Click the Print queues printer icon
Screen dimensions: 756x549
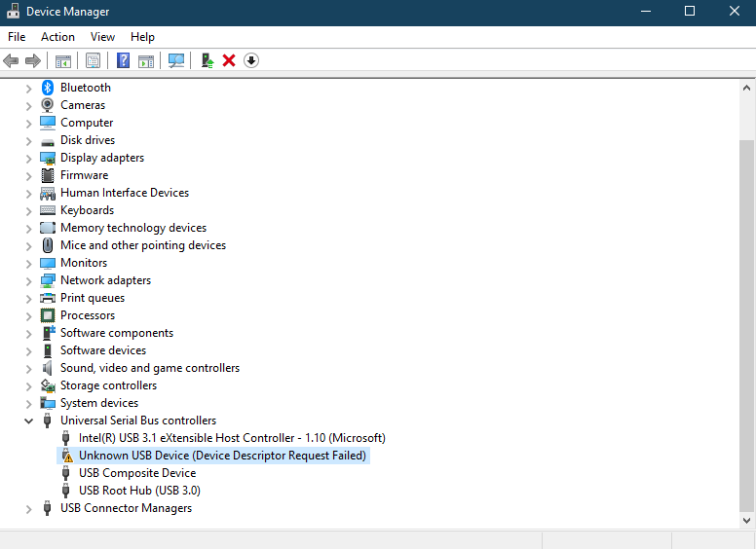(x=47, y=298)
